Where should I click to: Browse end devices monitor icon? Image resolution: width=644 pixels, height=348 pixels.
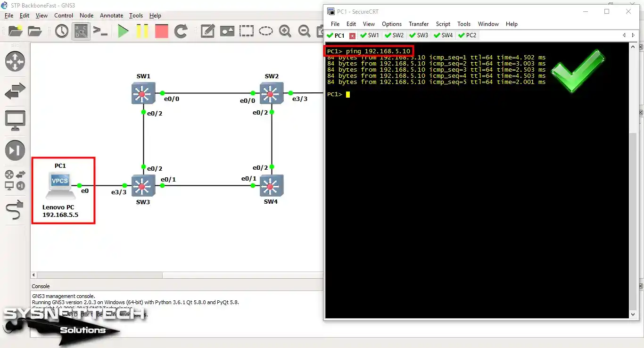click(x=15, y=121)
